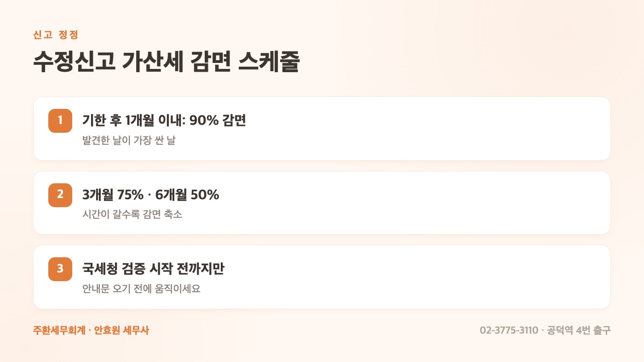Screen dimensions: 644x362
Task: Click empty right area of first card
Action: coord(460,129)
